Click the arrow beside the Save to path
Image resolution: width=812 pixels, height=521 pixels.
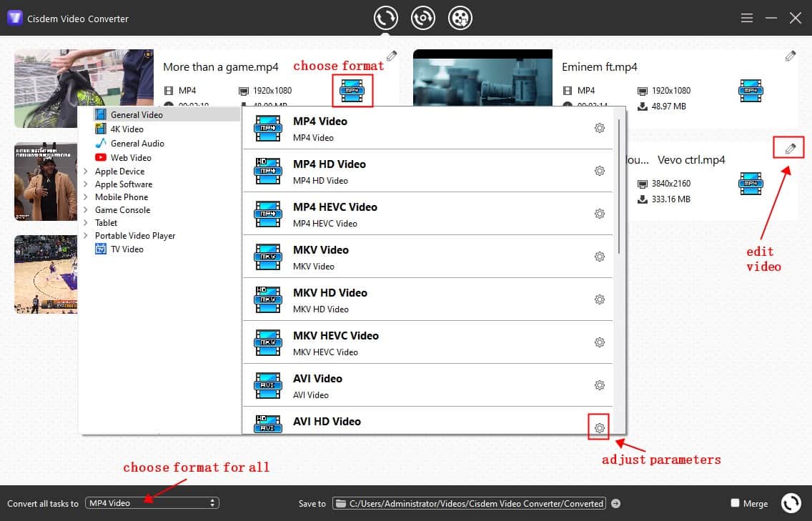pyautogui.click(x=615, y=503)
